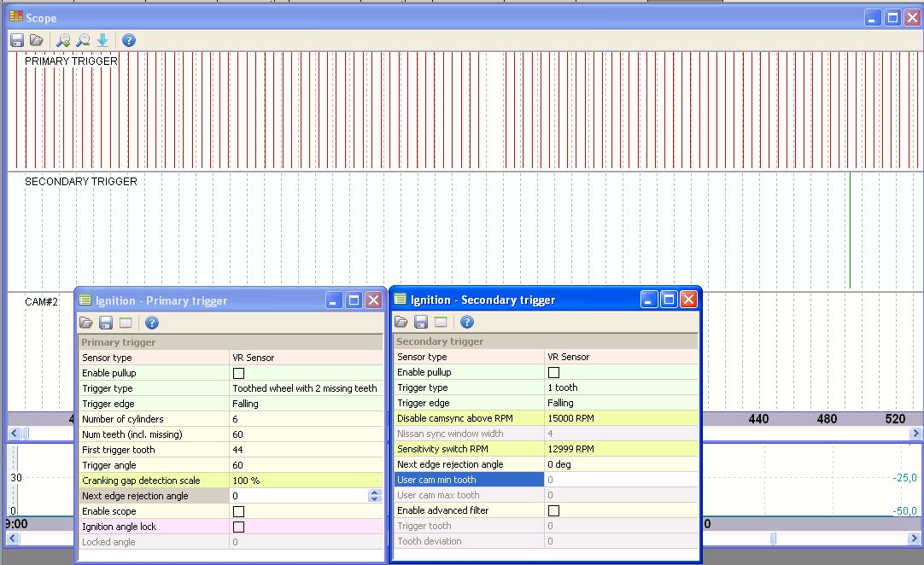Open Primary trigger type 'Toothed wheel' dropdown
Image resolution: width=924 pixels, height=565 pixels.
point(305,388)
